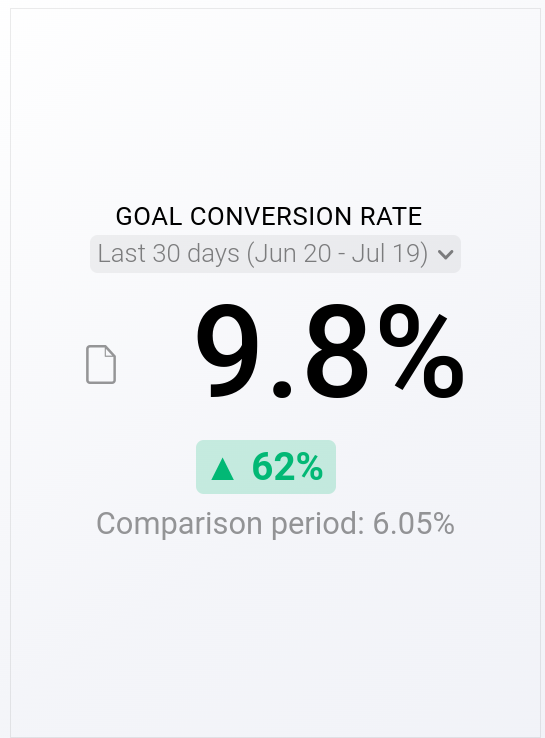Click the percent sign of 9.8%

click(x=422, y=353)
